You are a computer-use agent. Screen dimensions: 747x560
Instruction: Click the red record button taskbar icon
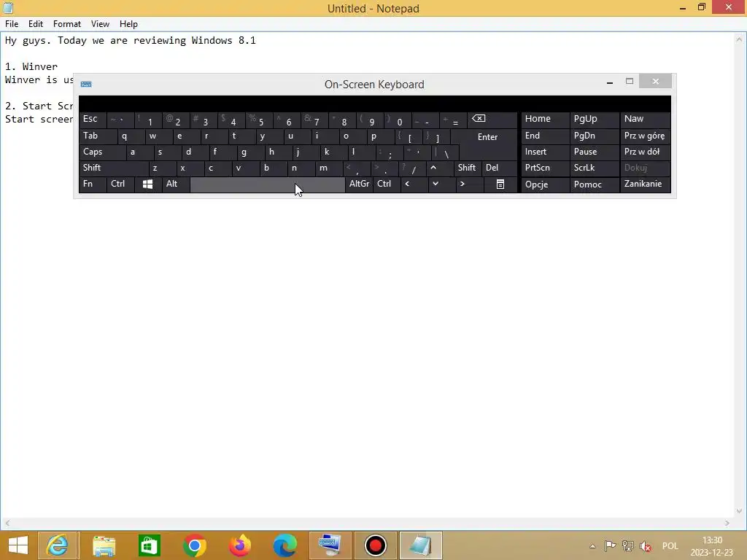(376, 545)
